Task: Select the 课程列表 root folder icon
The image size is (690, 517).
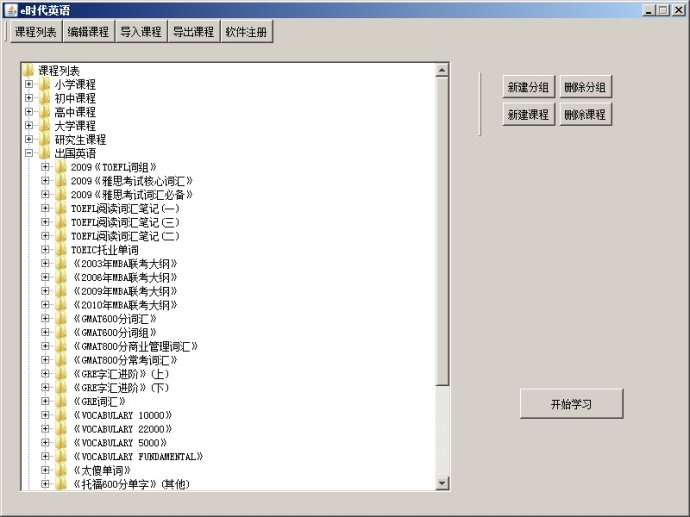Action: tap(28, 70)
